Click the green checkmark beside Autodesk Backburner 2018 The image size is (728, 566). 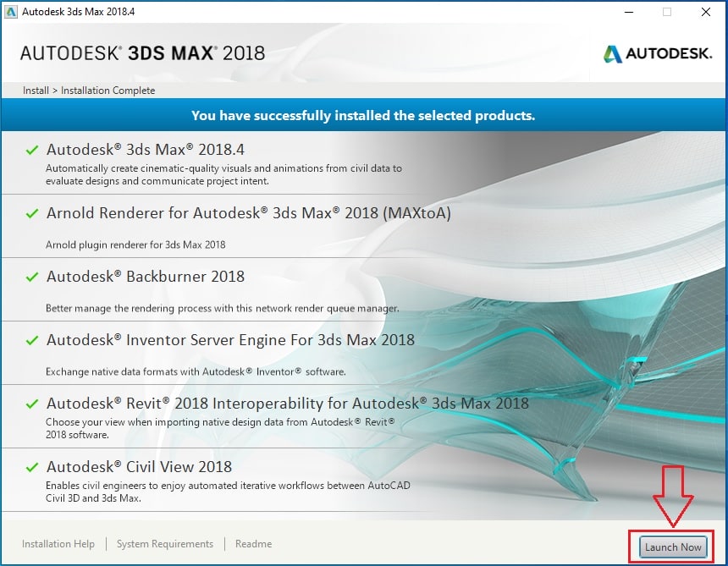click(x=31, y=277)
